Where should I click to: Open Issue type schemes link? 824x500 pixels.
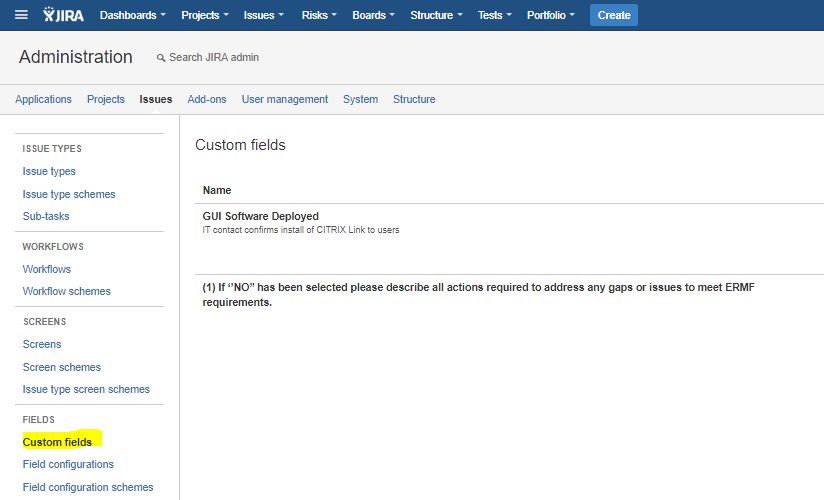(x=69, y=194)
